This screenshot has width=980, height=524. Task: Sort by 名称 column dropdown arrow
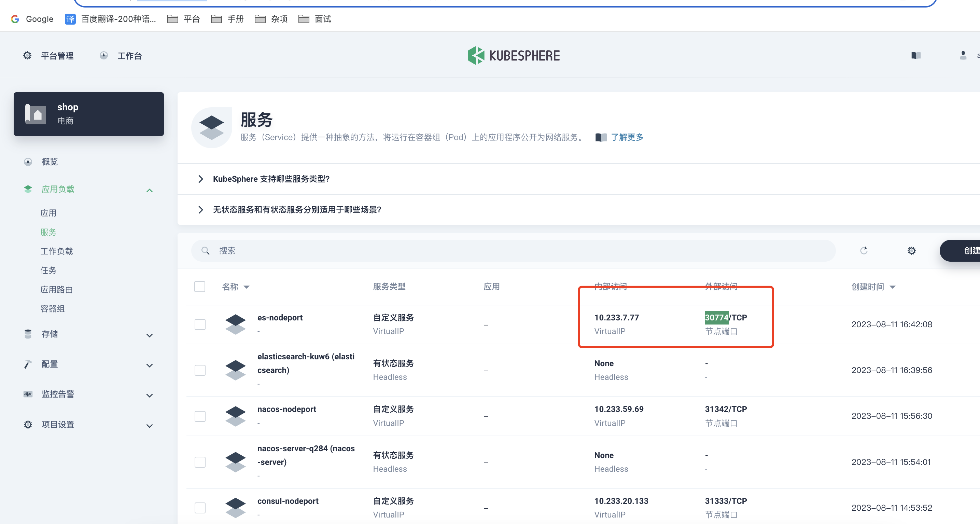click(x=247, y=287)
